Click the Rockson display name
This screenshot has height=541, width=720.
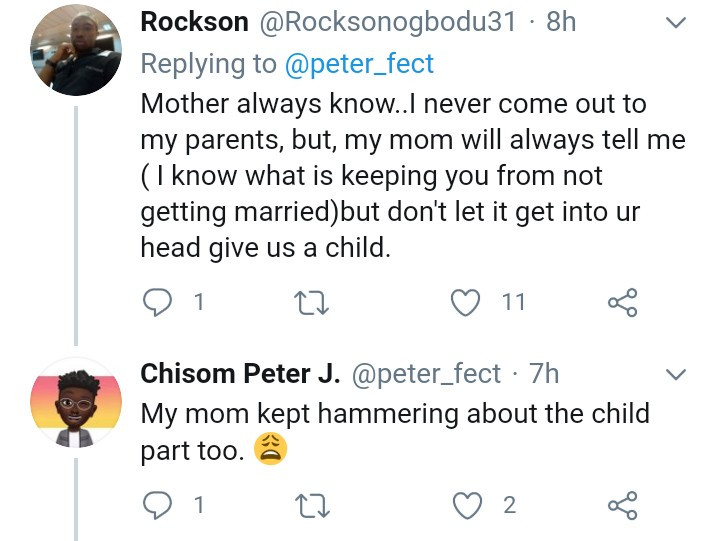coord(193,21)
